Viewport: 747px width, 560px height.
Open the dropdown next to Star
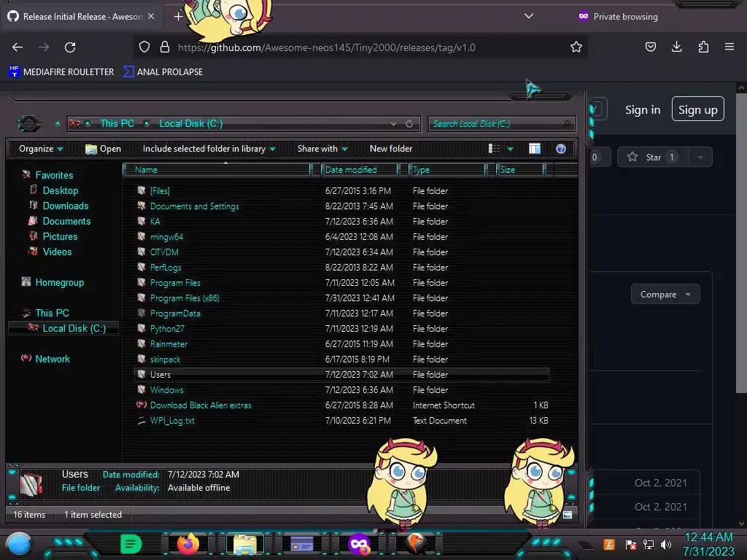pyautogui.click(x=700, y=157)
